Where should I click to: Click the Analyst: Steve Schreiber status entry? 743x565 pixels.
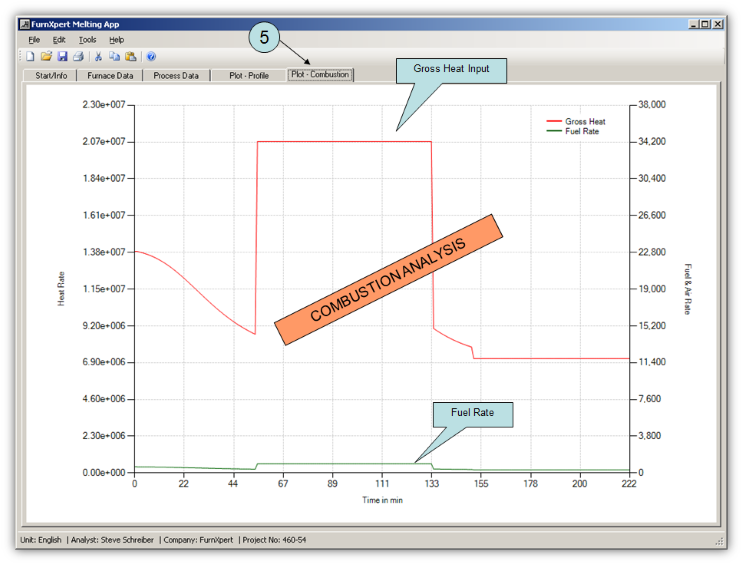pos(112,540)
